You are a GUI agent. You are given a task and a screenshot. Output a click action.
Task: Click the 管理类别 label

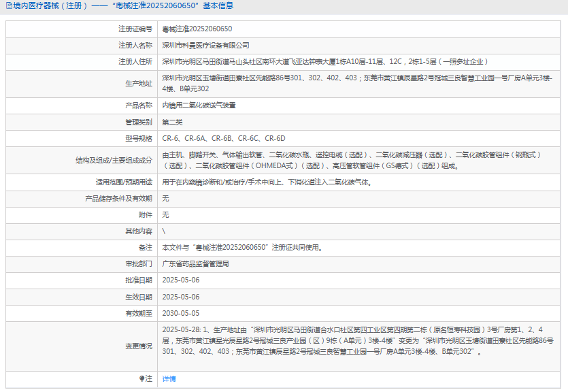139,122
